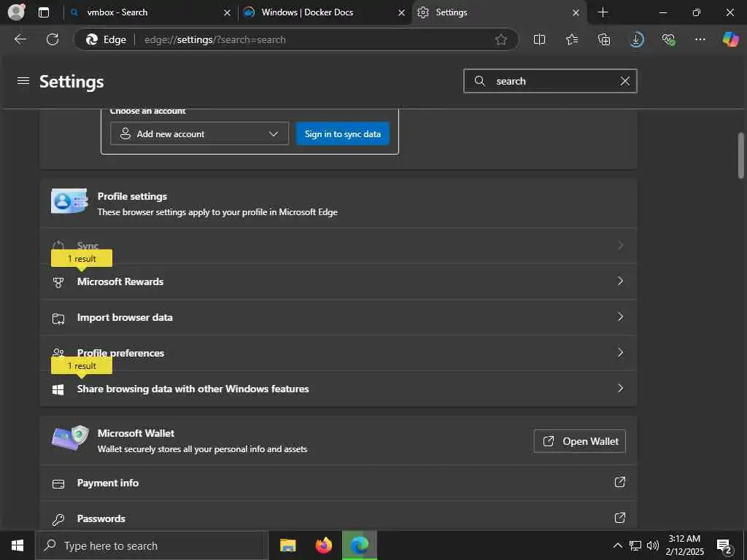Image resolution: width=747 pixels, height=560 pixels.
Task: Open the Microsoft Rewards trophy row
Action: [338, 281]
